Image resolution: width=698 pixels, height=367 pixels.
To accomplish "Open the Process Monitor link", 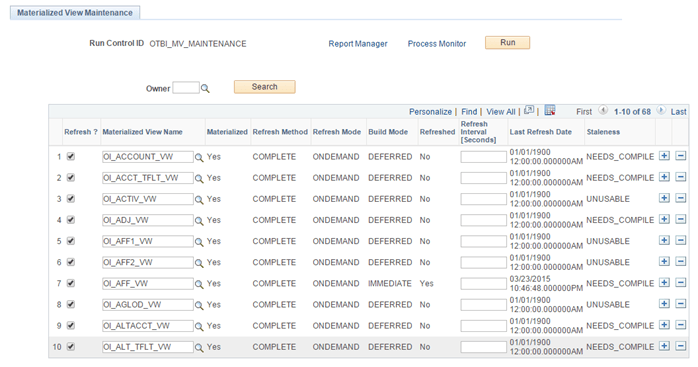I will click(437, 44).
